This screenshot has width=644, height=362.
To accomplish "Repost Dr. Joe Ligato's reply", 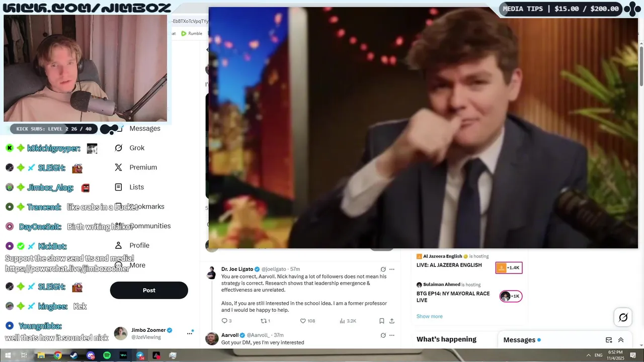I will tap(265, 321).
